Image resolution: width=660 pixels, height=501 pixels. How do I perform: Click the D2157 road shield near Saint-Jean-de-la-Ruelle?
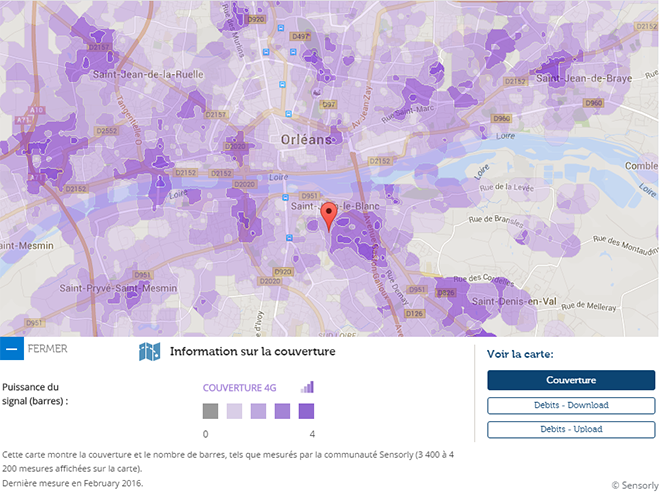[99, 47]
